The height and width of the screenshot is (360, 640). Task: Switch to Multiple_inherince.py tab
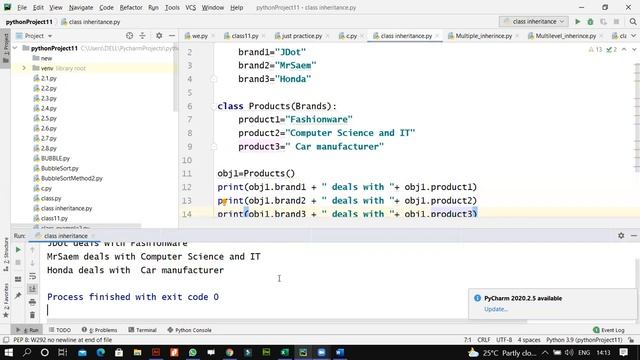click(483, 36)
